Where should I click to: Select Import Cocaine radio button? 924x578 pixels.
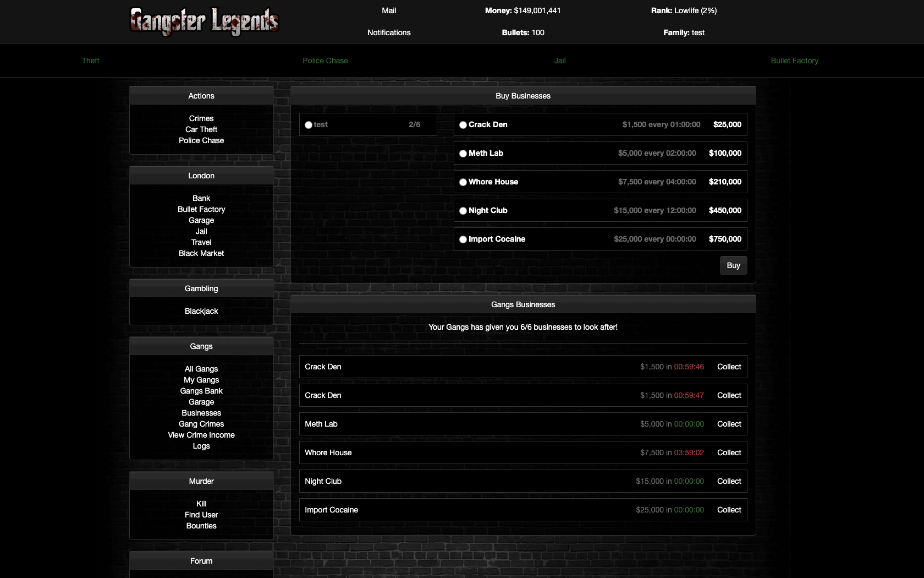[463, 239]
